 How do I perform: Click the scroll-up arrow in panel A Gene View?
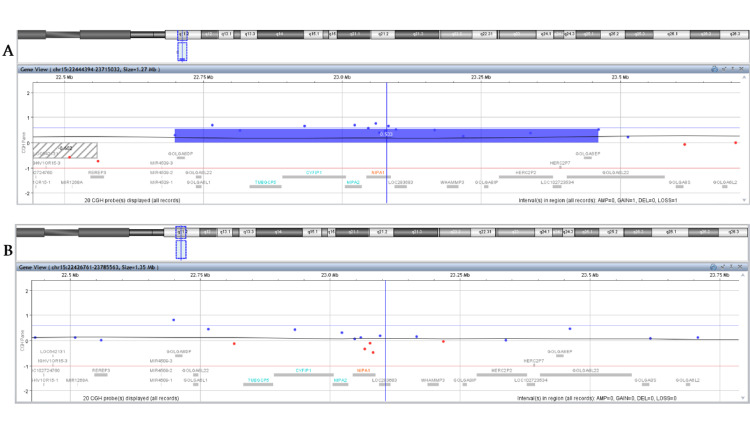coord(744,77)
